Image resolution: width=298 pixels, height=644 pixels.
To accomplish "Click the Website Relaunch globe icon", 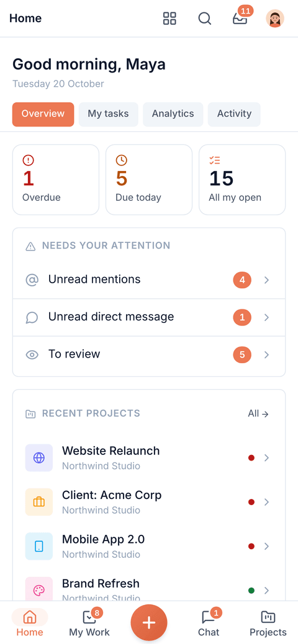I will 38,457.
